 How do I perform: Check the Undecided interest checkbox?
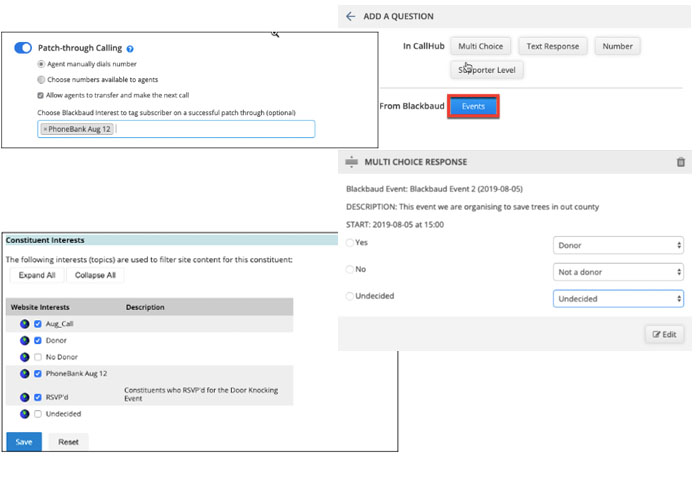coord(38,414)
